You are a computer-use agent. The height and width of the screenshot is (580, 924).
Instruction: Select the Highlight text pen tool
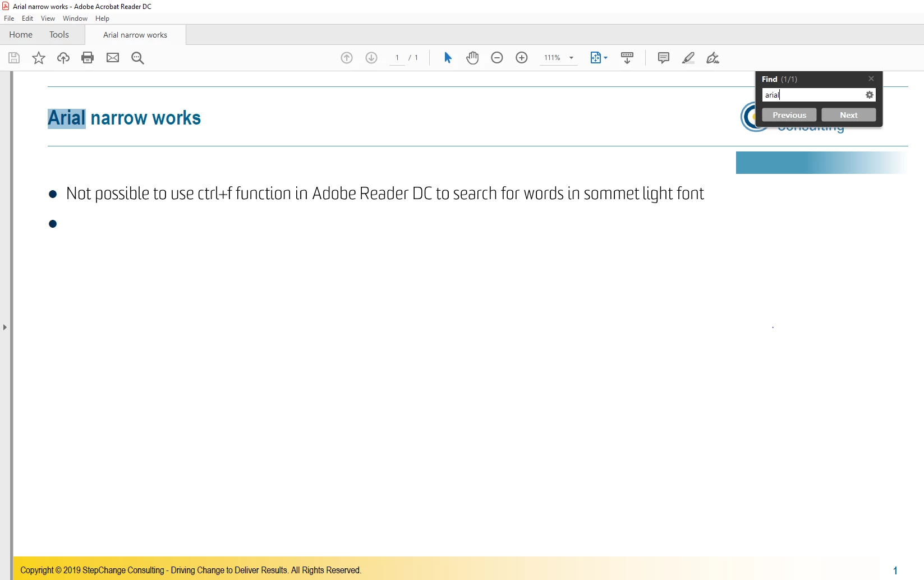click(x=688, y=58)
